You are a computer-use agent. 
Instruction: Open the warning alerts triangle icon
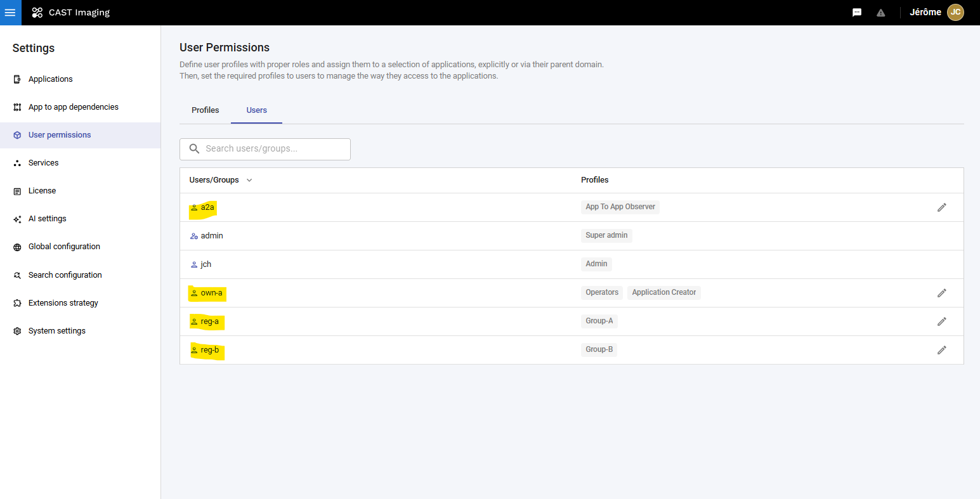click(x=880, y=13)
